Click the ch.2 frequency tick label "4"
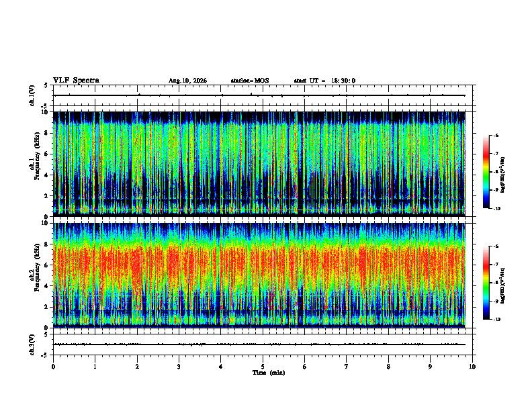Viewport: 532px width, 411px height. tap(47, 286)
